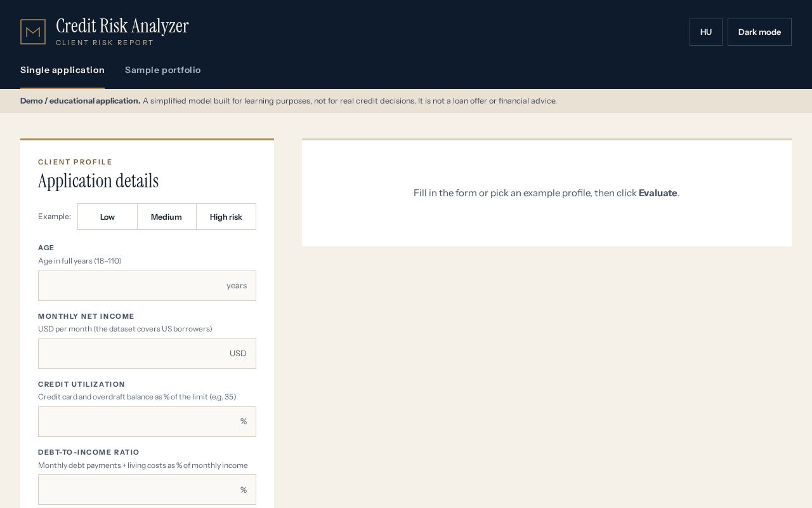Click the Credit Risk Analyzer logo icon
This screenshot has height=508, width=812.
pyautogui.click(x=33, y=32)
